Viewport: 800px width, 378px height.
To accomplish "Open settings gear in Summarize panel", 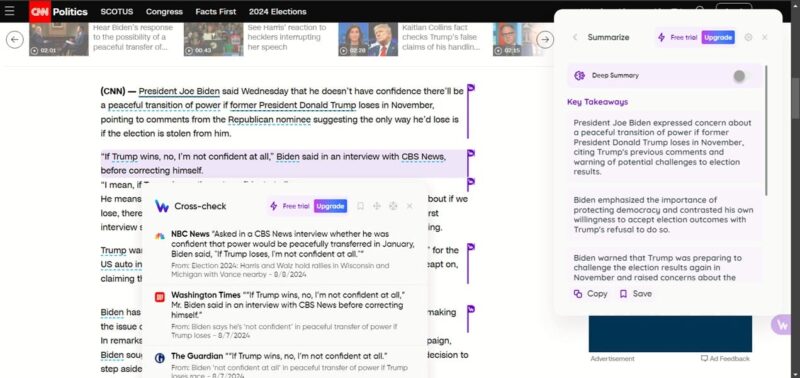I will (748, 37).
